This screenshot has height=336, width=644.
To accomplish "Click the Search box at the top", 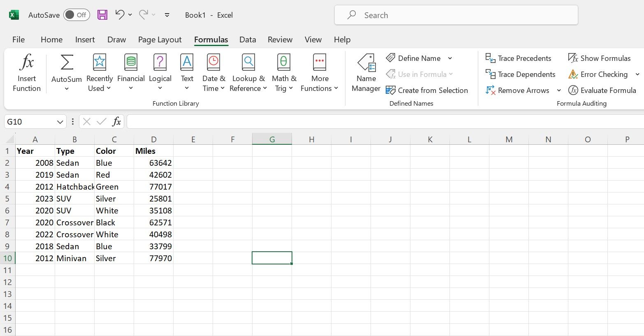I will pyautogui.click(x=456, y=15).
